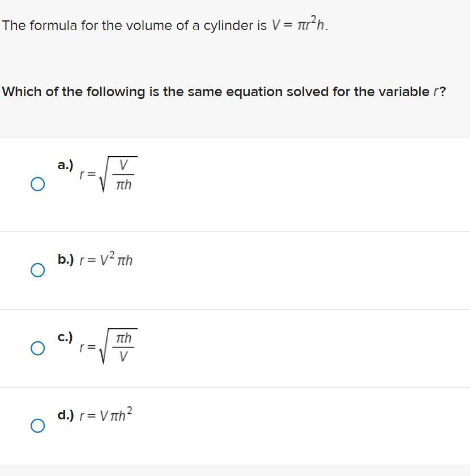Image resolution: width=470 pixels, height=476 pixels.
Task: Click the bold "a.)" option label
Action: [x=65, y=165]
